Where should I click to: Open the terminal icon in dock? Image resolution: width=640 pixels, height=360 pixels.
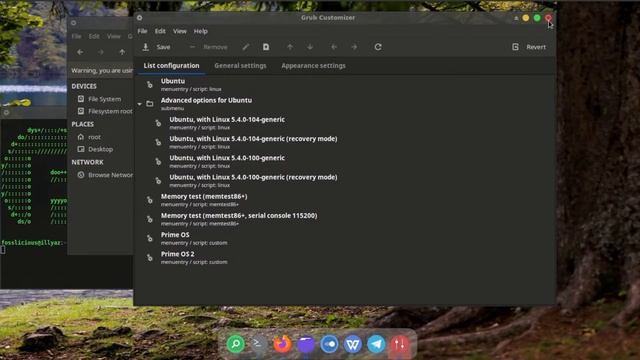point(258,344)
